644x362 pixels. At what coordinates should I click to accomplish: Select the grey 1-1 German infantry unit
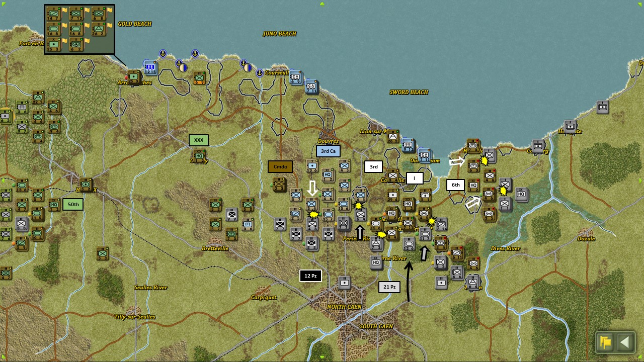(506, 204)
